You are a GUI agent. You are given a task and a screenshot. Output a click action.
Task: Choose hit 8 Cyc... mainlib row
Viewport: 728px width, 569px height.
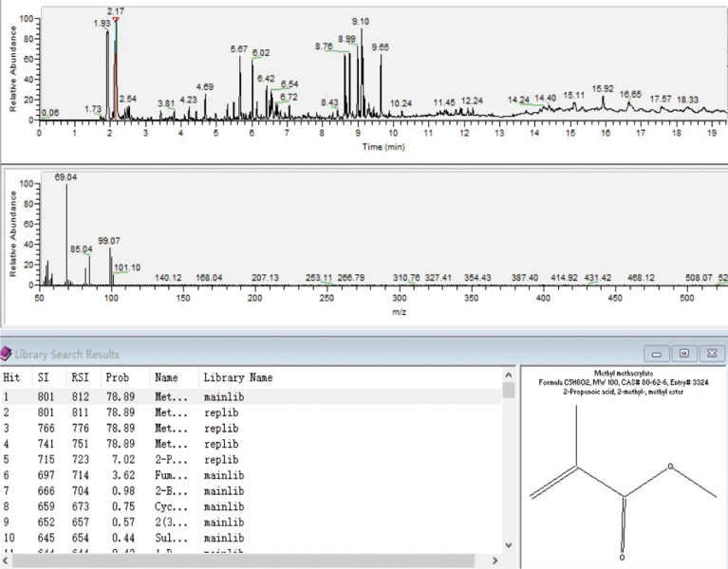point(142,505)
